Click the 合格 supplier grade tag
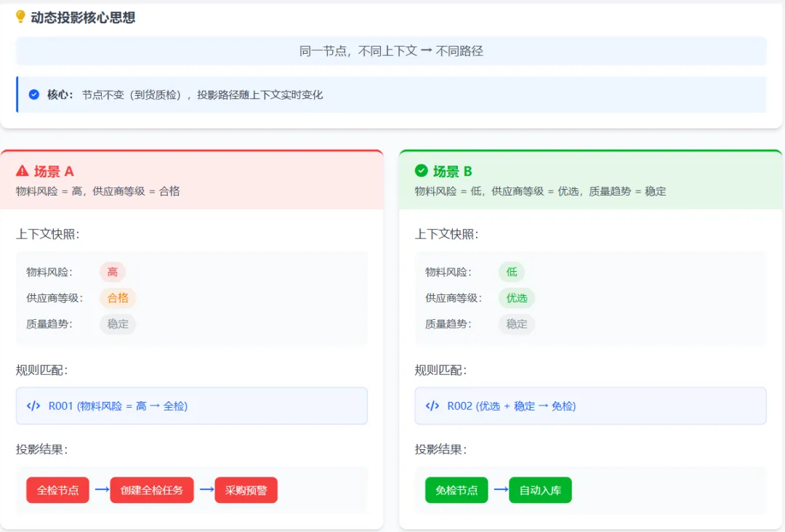This screenshot has height=532, width=785. (x=118, y=298)
